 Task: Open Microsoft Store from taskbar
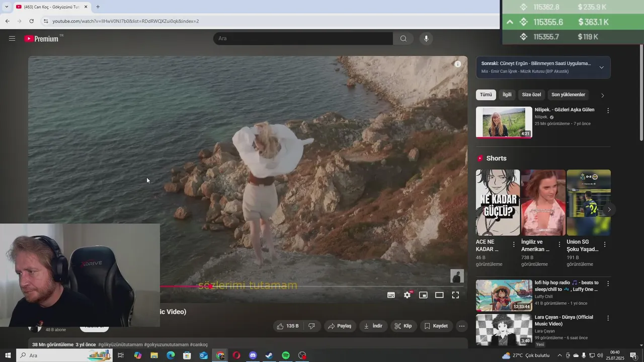tap(187, 355)
